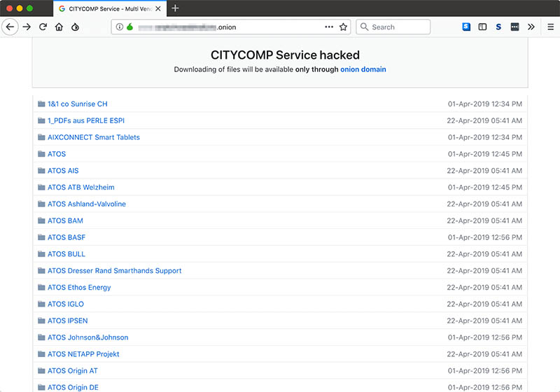Open AIXCONNECT Smart Tablets folder
The height and width of the screenshot is (392, 560).
click(x=94, y=137)
